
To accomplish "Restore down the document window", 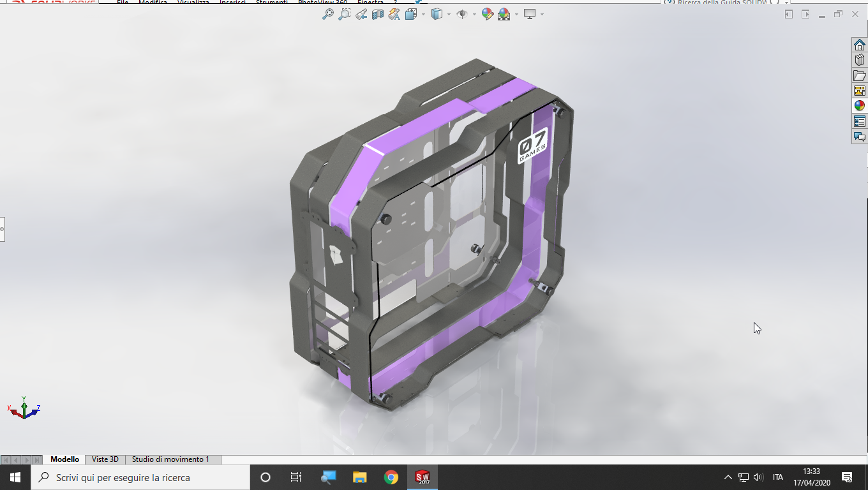I will point(839,14).
